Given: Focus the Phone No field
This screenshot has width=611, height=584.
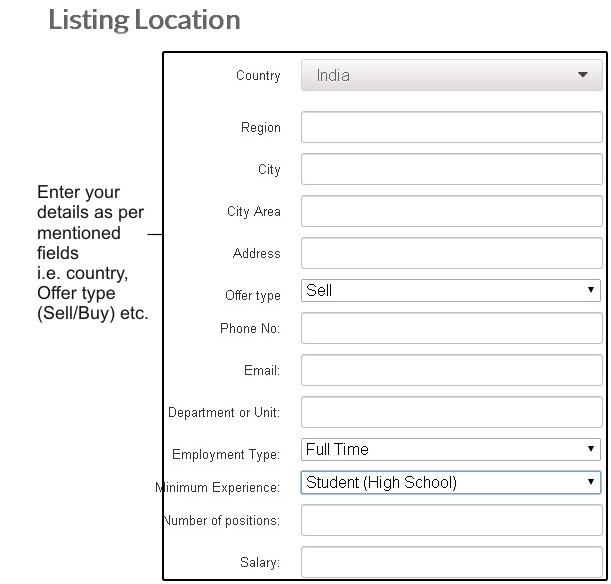Looking at the screenshot, I should click(451, 328).
